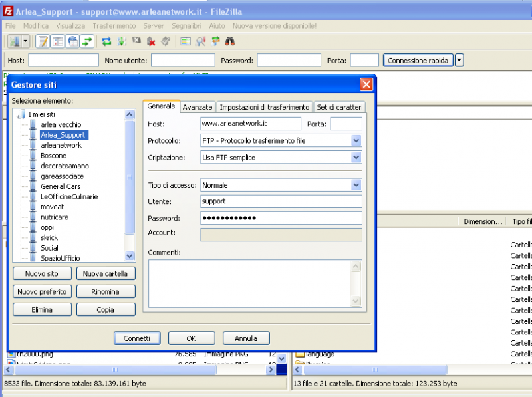The width and height of the screenshot is (532, 397).
Task: Toggle the message log toolbar icon
Action: coord(43,41)
